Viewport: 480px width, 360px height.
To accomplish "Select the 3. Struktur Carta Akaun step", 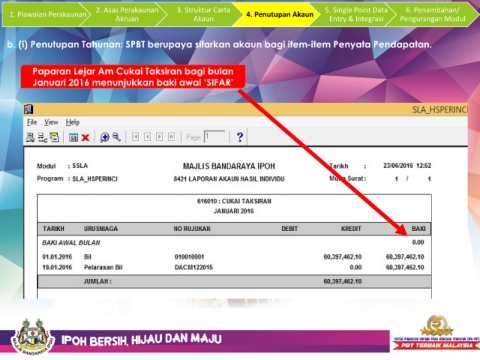I will coord(202,14).
